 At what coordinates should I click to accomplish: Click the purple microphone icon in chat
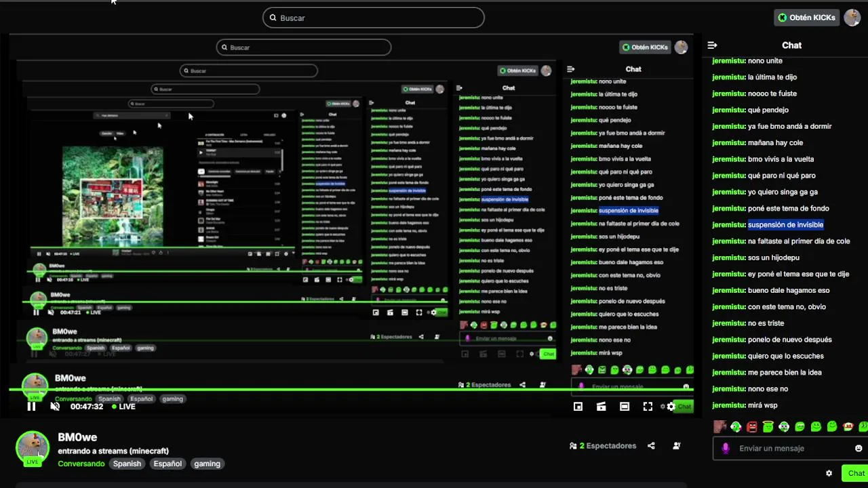(x=726, y=448)
